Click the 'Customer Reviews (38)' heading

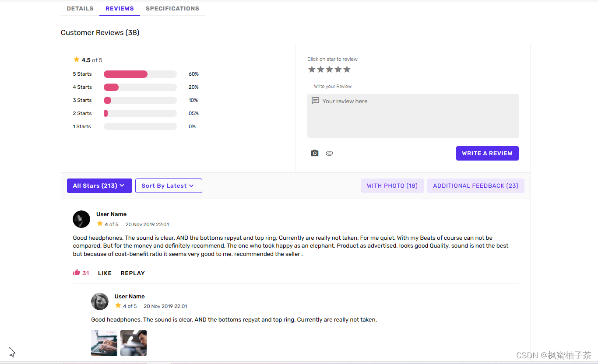(x=100, y=32)
